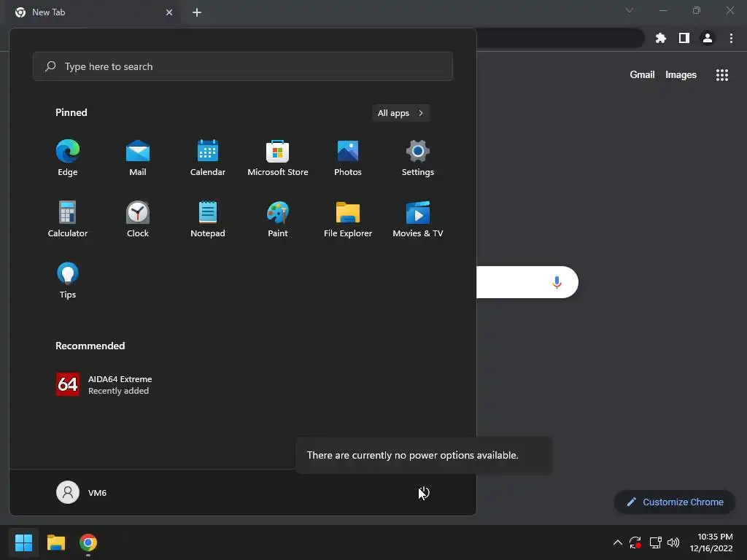The width and height of the screenshot is (747, 560).
Task: Open the volume control tray icon
Action: pyautogui.click(x=673, y=542)
